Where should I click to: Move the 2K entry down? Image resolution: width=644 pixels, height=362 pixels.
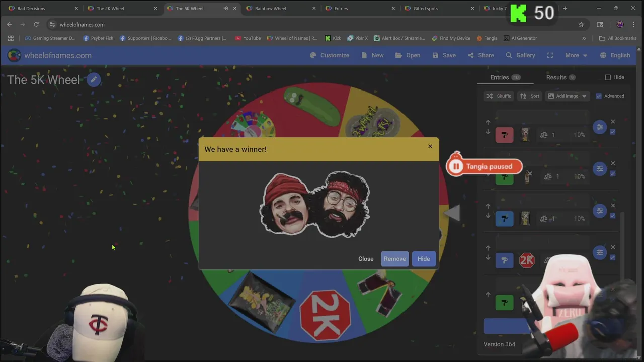[x=488, y=258]
